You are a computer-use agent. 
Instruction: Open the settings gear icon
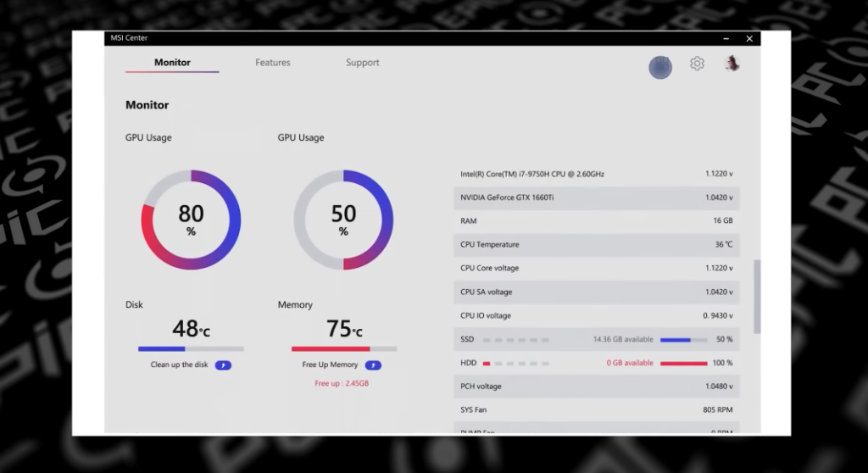697,64
